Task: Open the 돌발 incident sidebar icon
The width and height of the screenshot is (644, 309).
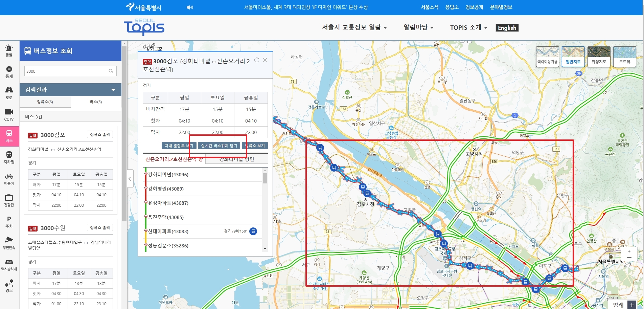Action: tap(9, 50)
